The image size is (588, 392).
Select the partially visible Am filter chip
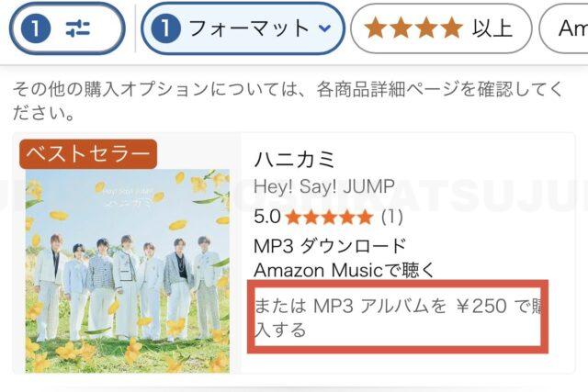point(564,28)
